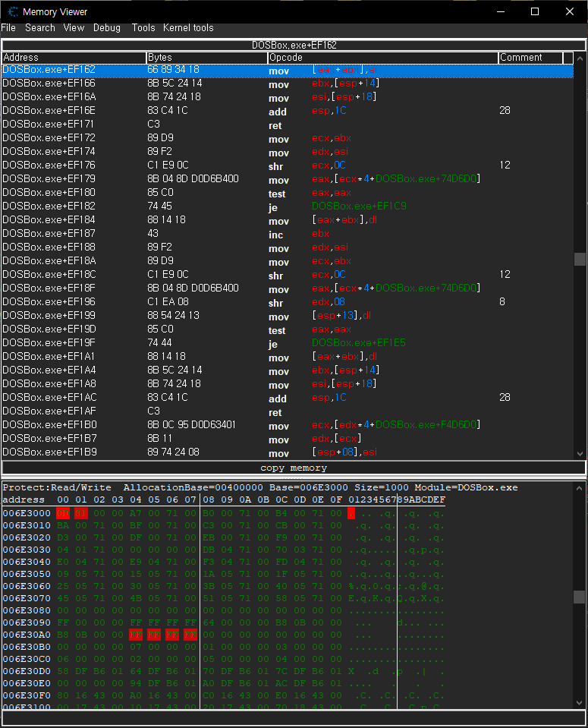Open the Kernel tools menu

click(x=188, y=28)
